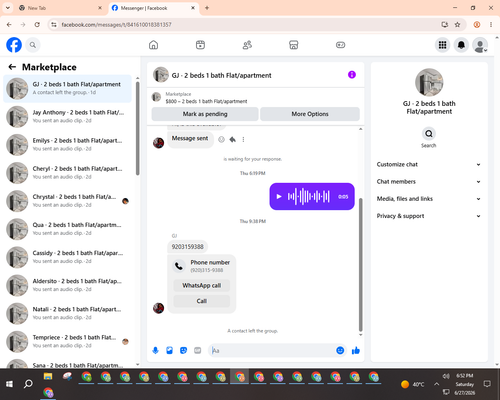Attach a file icon

coord(169,350)
